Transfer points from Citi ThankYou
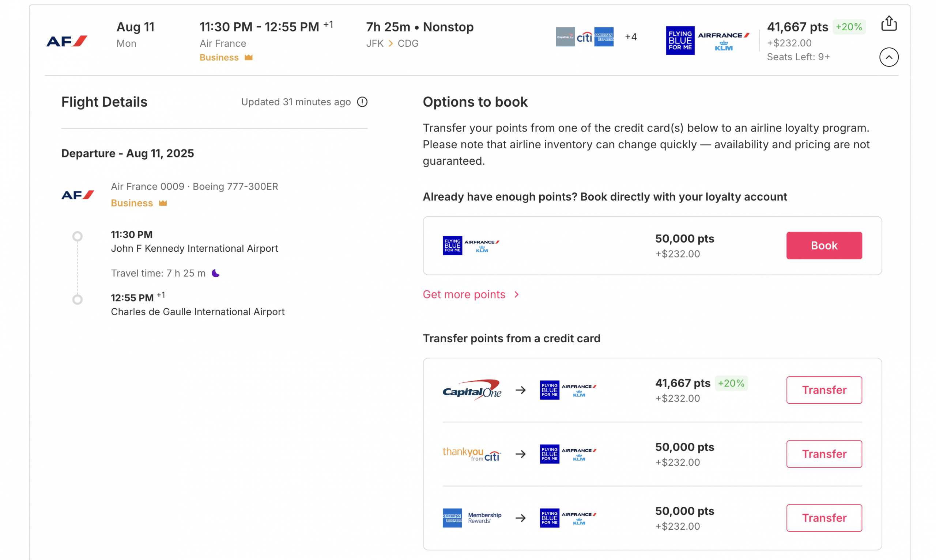Screen dimensions: 936x560 point(823,454)
